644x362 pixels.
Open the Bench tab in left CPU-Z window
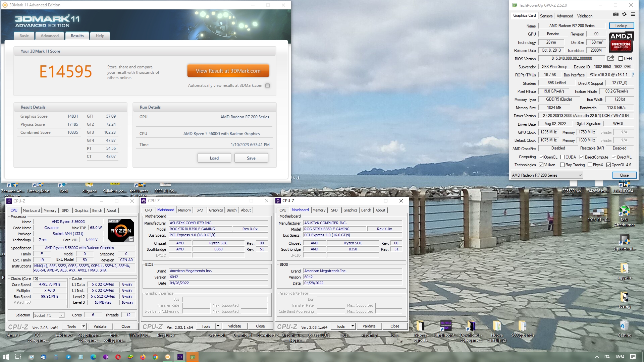point(97,210)
